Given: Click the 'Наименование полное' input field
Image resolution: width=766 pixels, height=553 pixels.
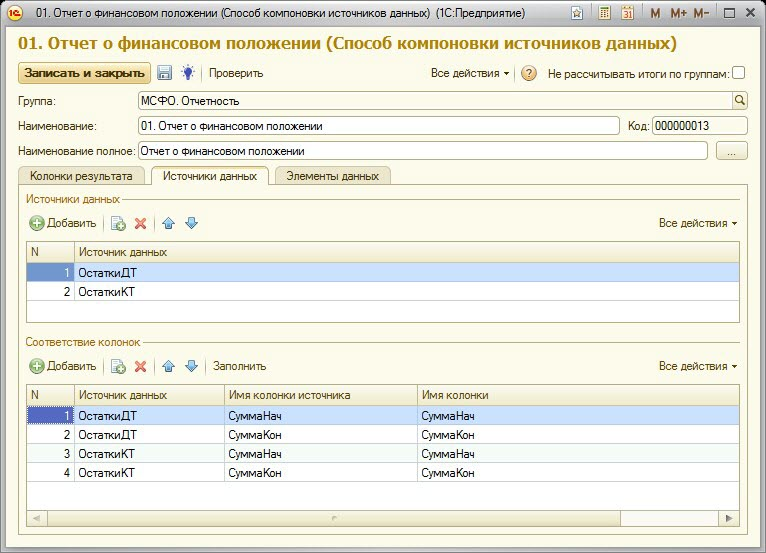Looking at the screenshot, I should tap(422, 151).
